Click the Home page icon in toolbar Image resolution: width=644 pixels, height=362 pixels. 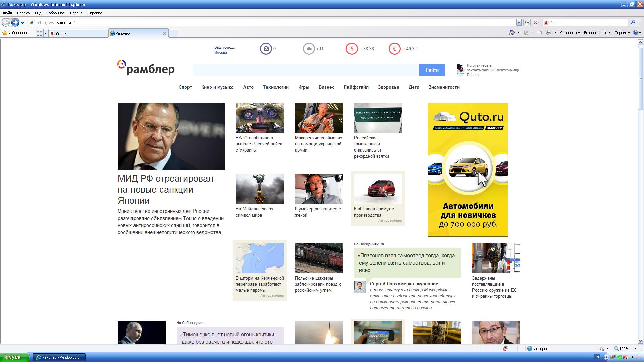[512, 33]
